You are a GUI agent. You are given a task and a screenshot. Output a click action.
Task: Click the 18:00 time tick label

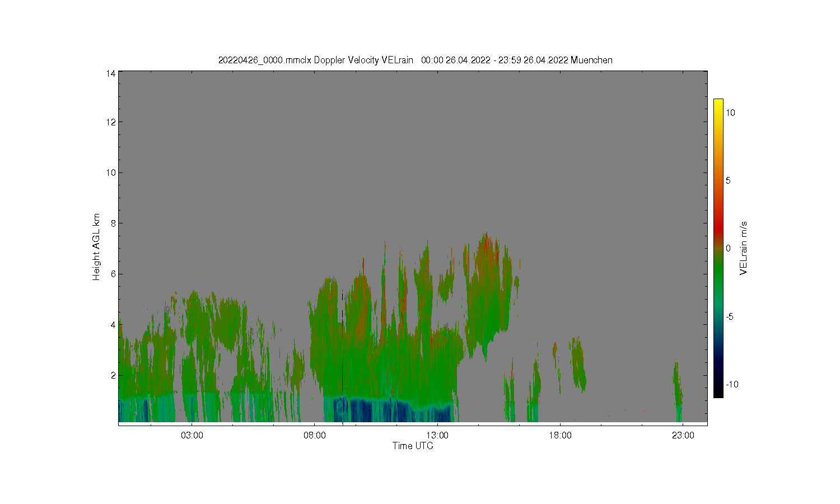pyautogui.click(x=560, y=436)
